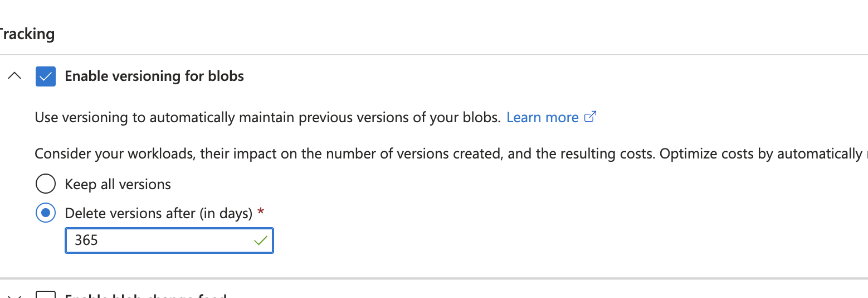Click the Delete versions after (in days) label
The image size is (868, 298).
[159, 213]
